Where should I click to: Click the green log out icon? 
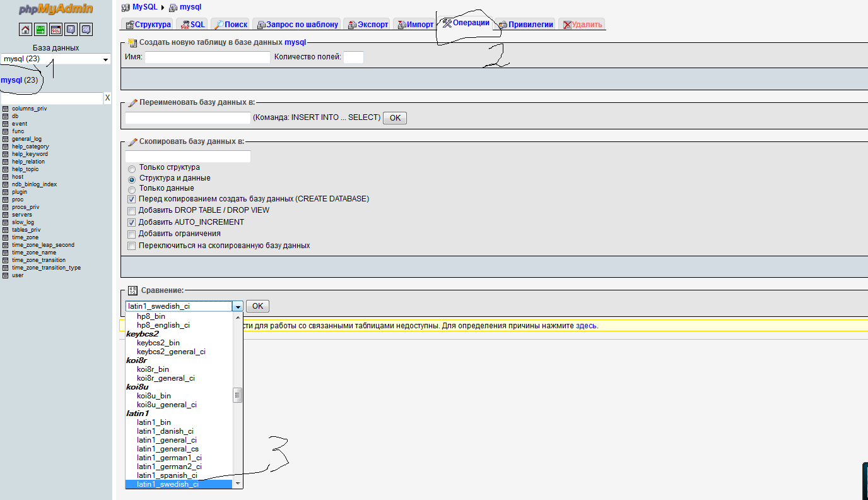pos(40,29)
